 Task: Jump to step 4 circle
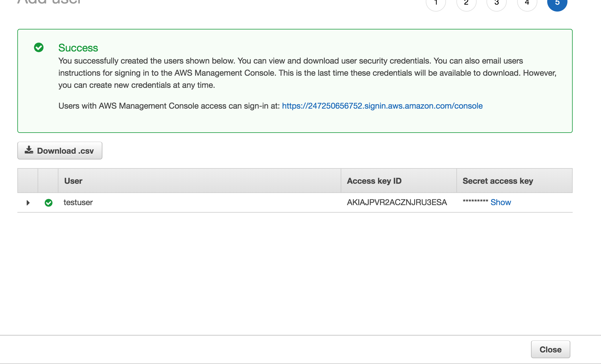(527, 3)
